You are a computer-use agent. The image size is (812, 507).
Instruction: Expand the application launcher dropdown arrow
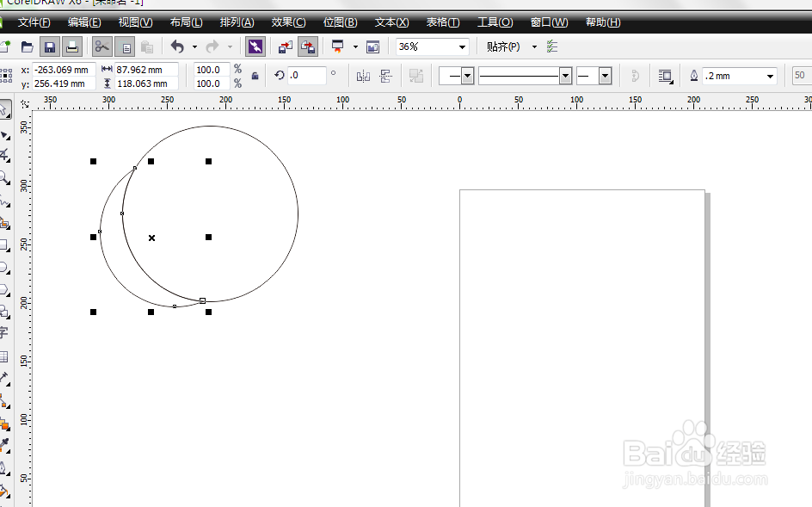(x=355, y=47)
